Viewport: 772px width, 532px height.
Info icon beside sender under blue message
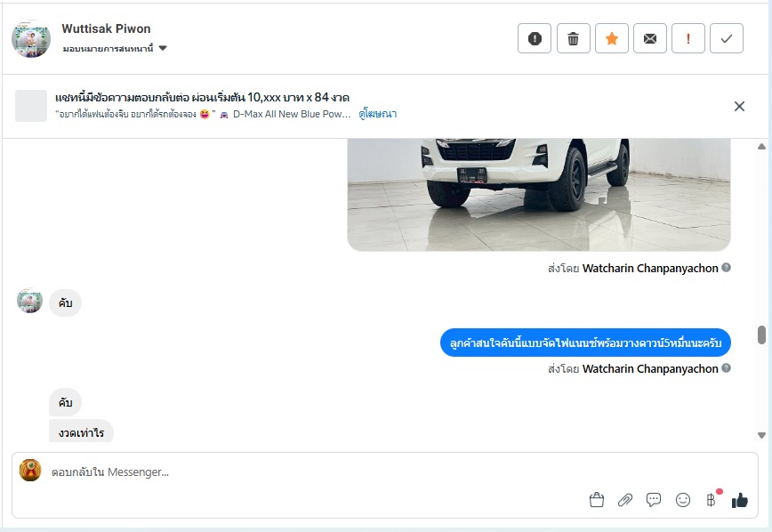(726, 368)
